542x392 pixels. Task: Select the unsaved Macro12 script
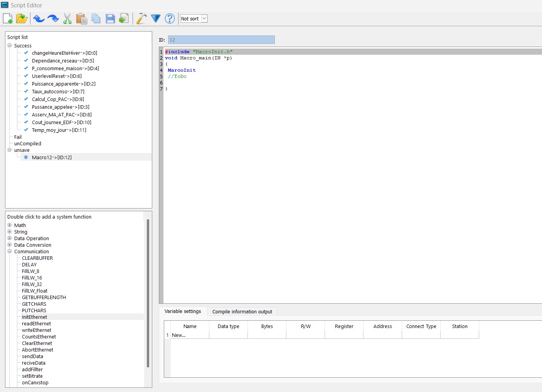[52, 157]
